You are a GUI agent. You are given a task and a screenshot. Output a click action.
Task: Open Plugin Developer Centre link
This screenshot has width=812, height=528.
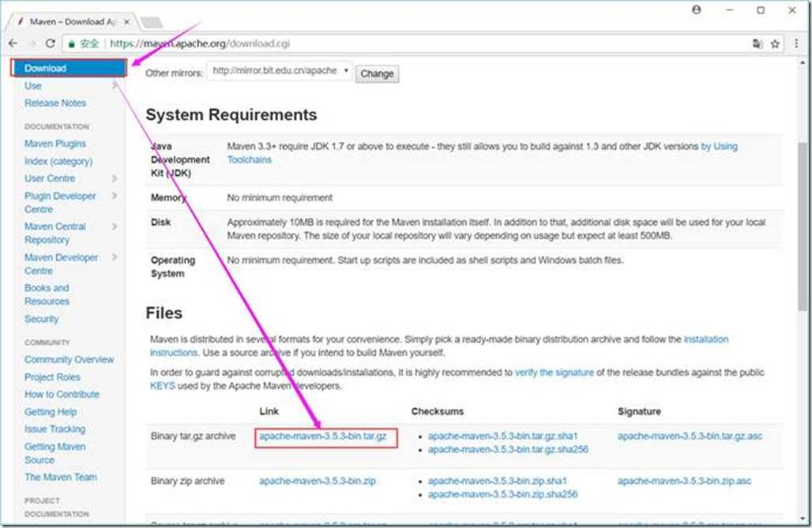click(x=60, y=202)
